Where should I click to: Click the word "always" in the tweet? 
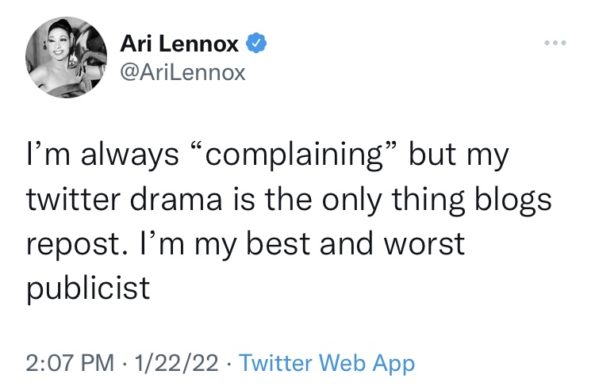(x=129, y=156)
